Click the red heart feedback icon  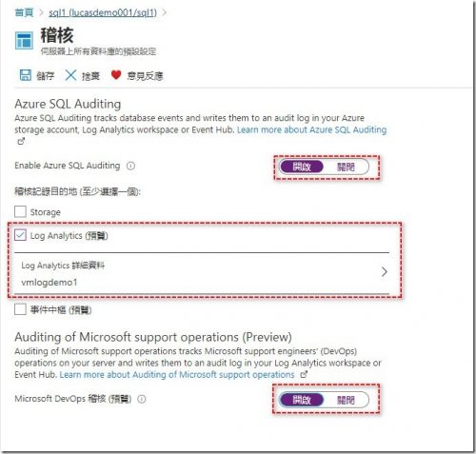(x=116, y=75)
